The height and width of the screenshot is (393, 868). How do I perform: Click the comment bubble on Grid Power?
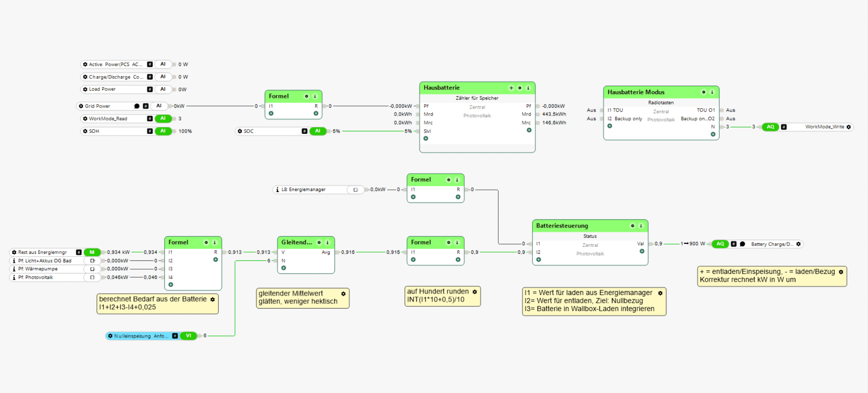click(x=137, y=106)
